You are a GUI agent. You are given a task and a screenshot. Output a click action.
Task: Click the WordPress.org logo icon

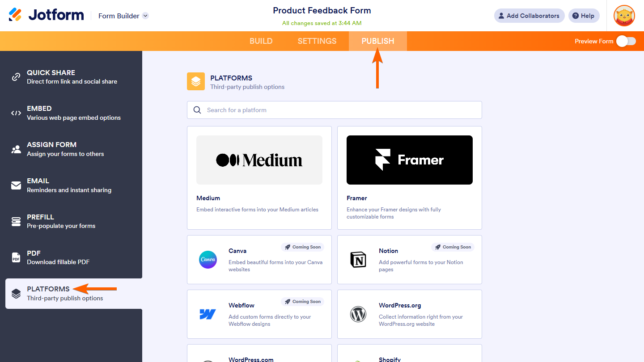point(358,314)
